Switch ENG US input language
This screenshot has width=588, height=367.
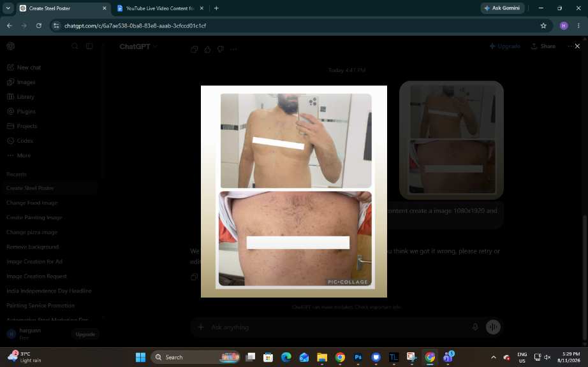[522, 357]
